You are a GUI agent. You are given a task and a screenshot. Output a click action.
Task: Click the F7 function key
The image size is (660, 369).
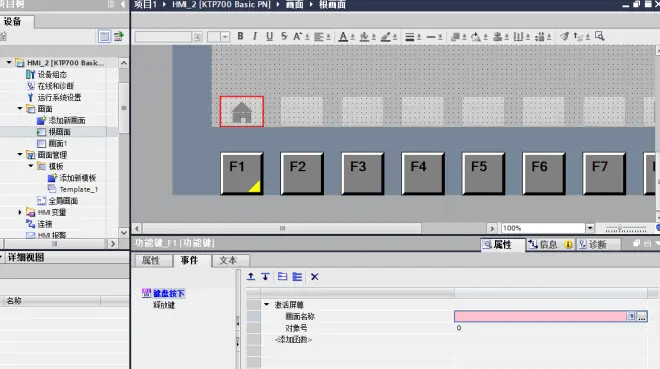604,173
